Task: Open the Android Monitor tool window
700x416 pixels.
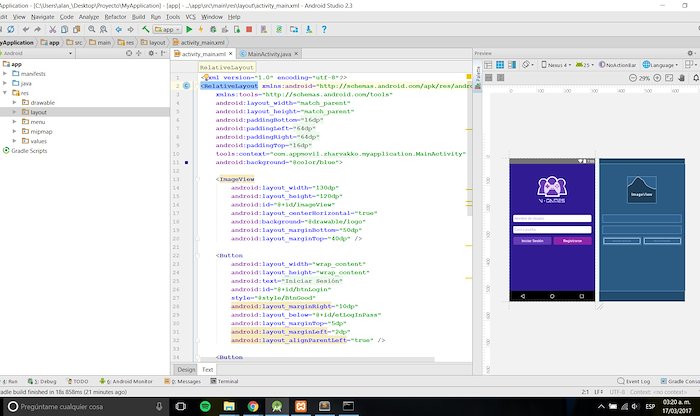Action: pos(126,381)
